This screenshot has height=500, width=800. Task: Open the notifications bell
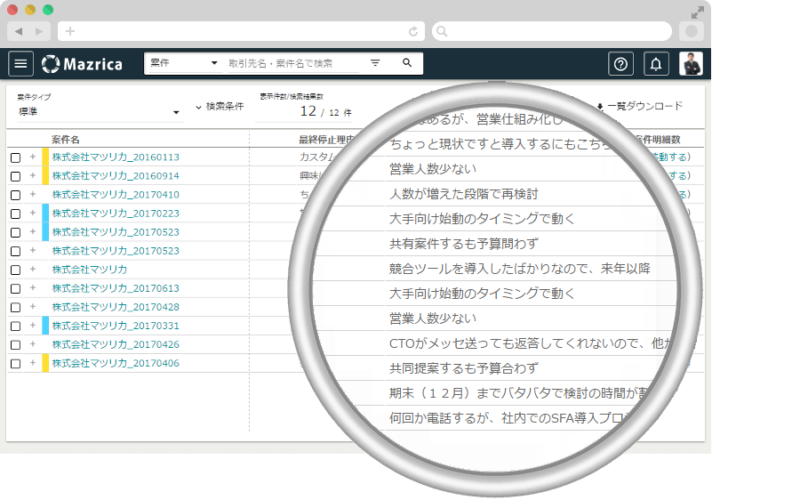coord(656,64)
